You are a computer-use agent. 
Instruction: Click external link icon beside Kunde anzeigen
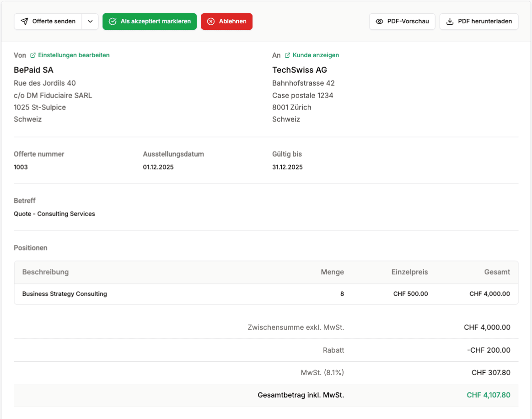[x=287, y=55]
